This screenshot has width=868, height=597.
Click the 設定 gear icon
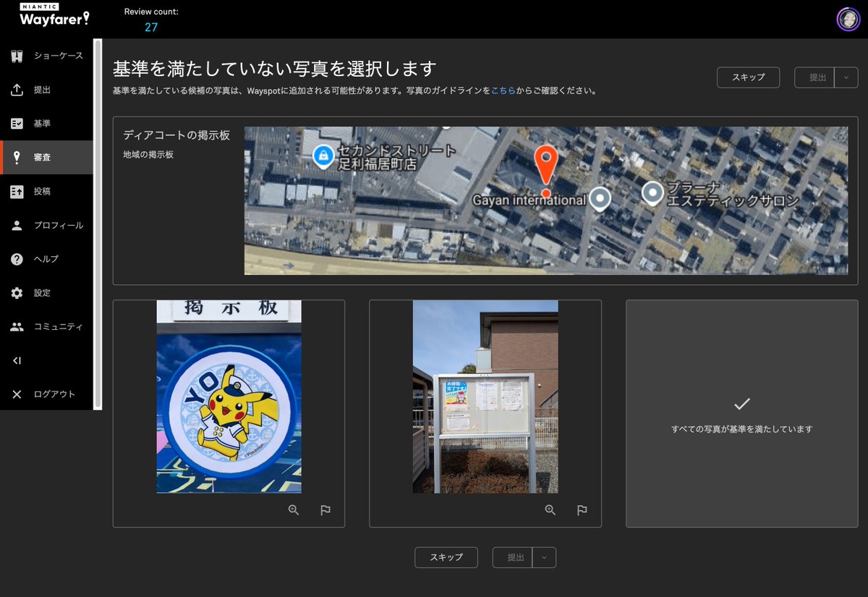click(x=17, y=293)
